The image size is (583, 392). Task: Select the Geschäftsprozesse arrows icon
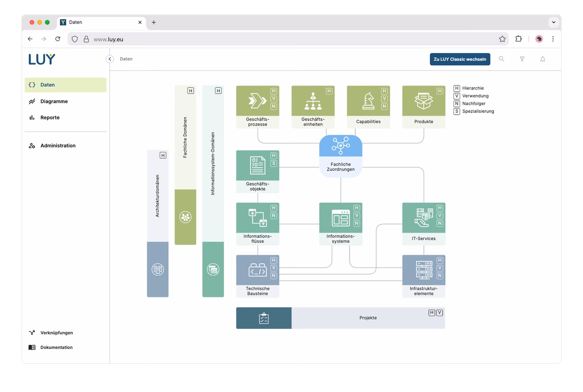[258, 100]
